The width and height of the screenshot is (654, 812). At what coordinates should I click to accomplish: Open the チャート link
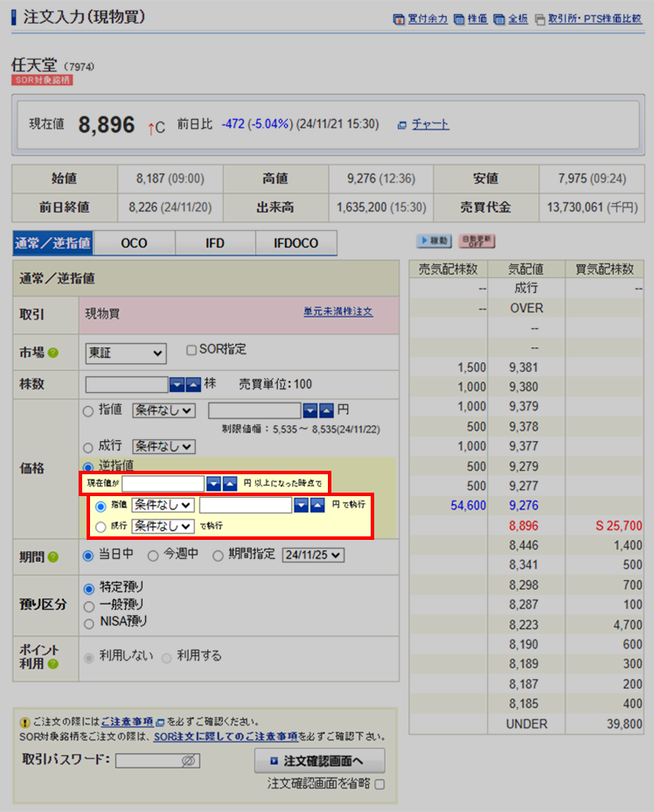430,125
